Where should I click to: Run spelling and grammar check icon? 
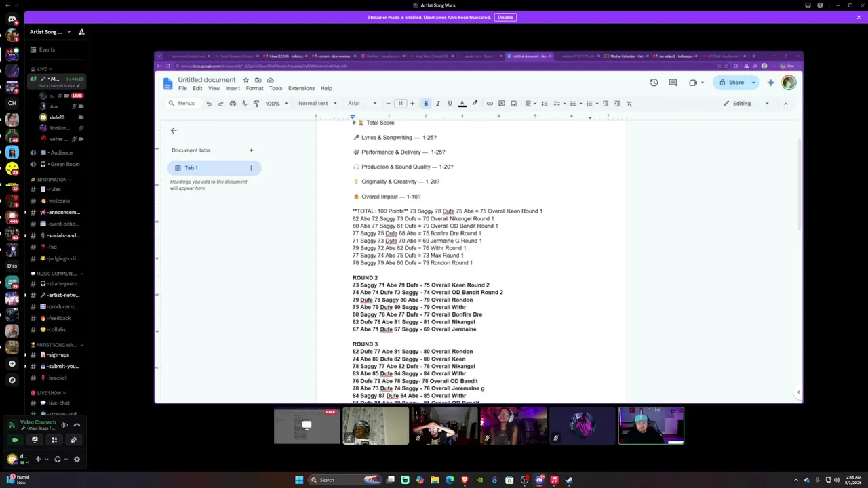[244, 104]
